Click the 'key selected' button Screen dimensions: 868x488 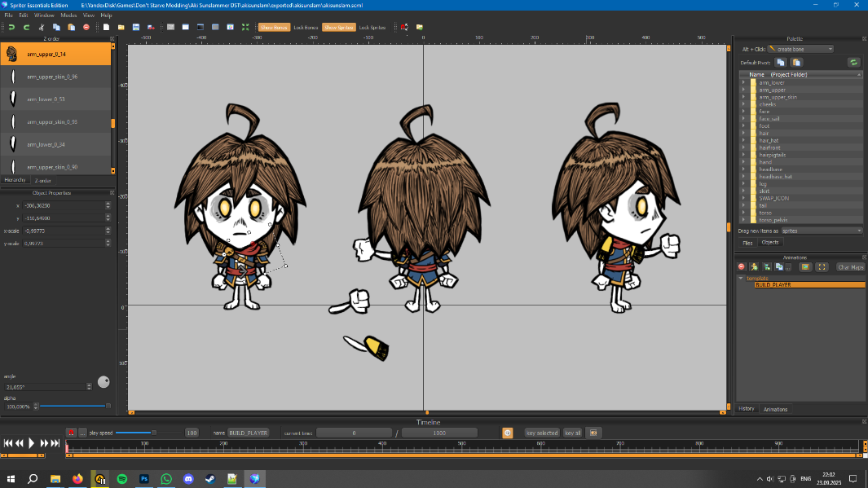point(542,433)
